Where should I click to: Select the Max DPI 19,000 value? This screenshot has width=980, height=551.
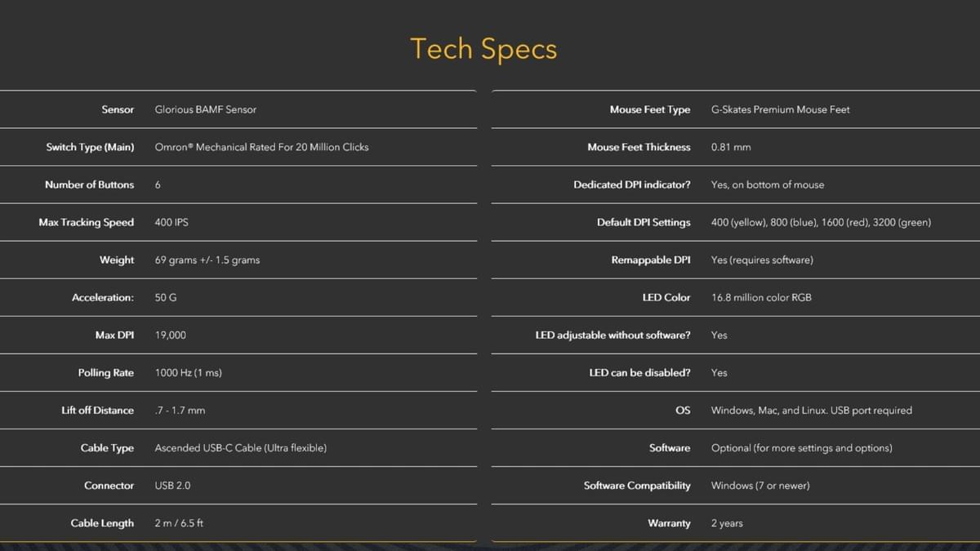(170, 335)
